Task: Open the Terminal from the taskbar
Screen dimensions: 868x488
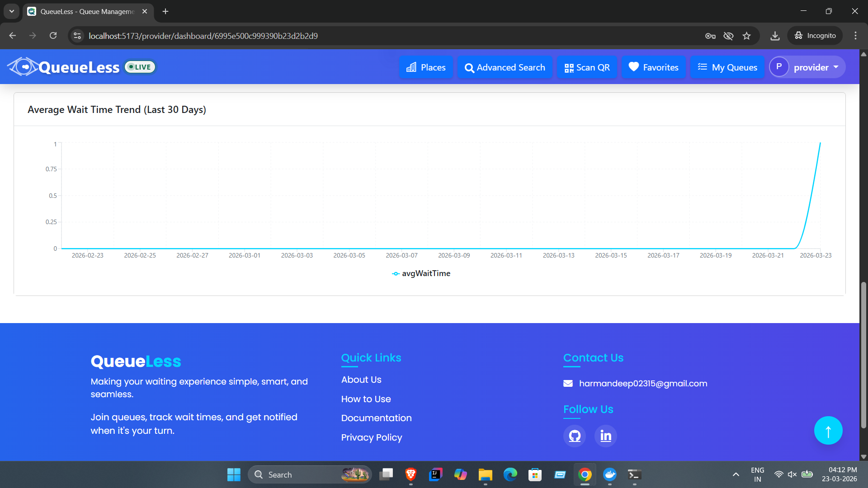Action: coord(635,475)
